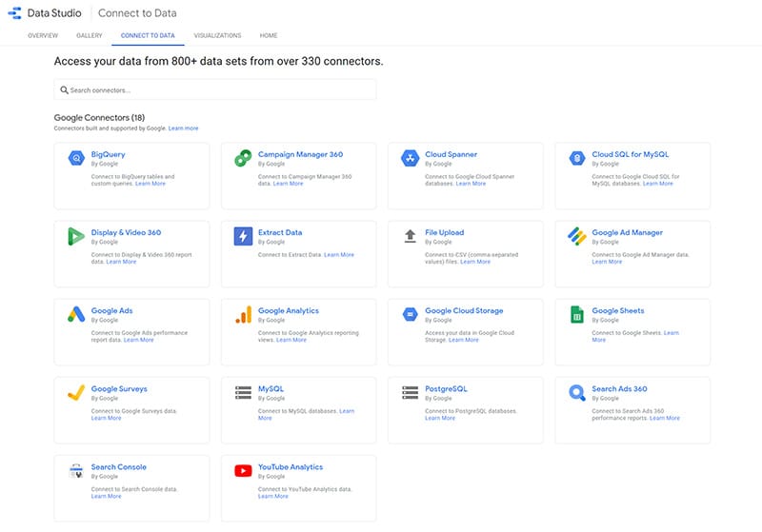Open Learn More in Extract Data card

339,255
